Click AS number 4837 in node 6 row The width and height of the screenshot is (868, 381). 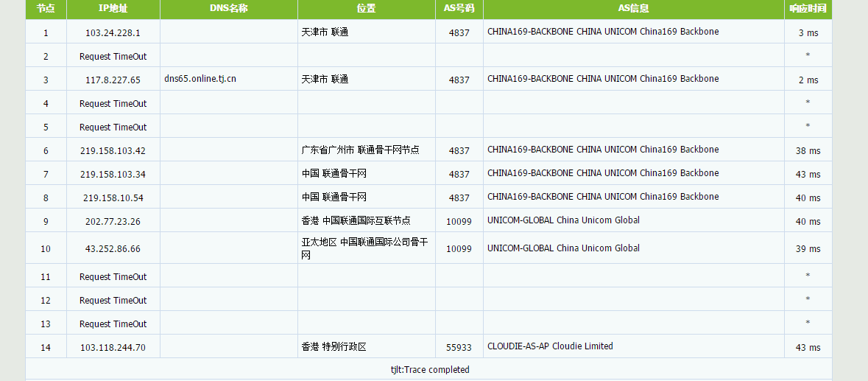point(459,150)
